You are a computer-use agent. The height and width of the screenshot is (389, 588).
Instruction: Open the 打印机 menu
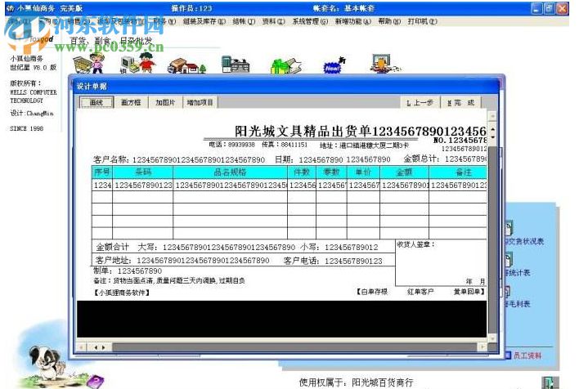(422, 21)
